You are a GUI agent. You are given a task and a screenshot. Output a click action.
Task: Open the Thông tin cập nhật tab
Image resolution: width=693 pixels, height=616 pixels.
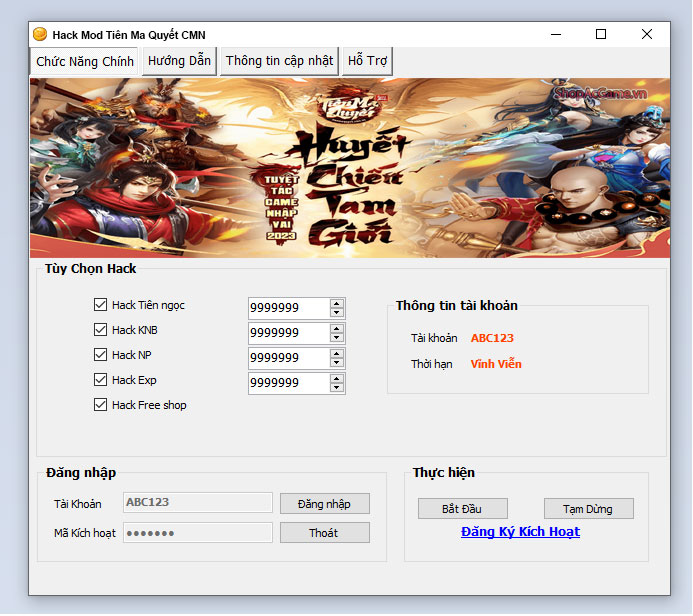tap(279, 61)
